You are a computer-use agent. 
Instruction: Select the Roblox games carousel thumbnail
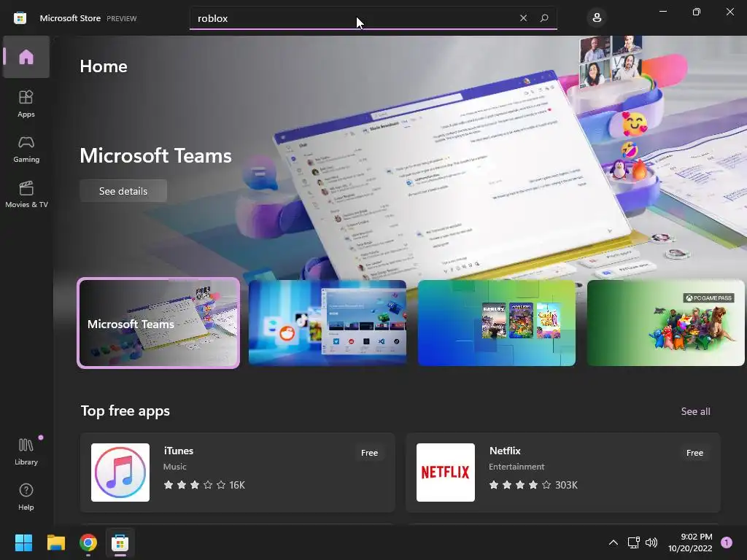tap(496, 323)
